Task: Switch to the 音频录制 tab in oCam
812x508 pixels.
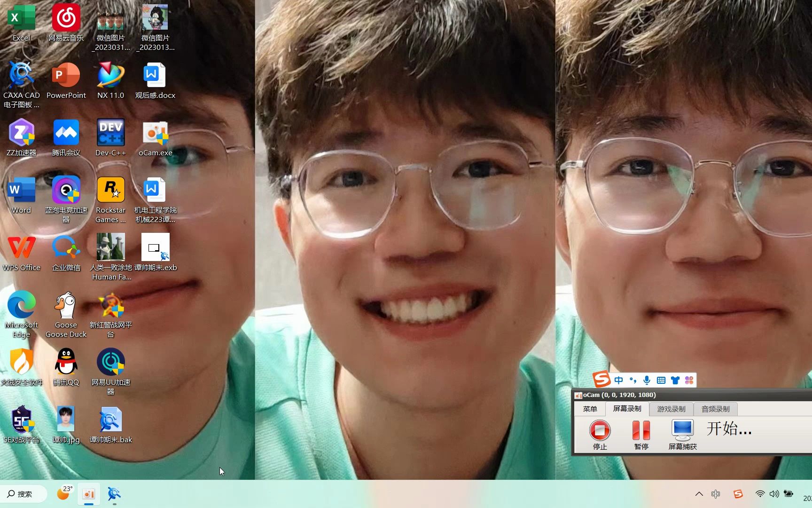Action: pyautogui.click(x=715, y=409)
